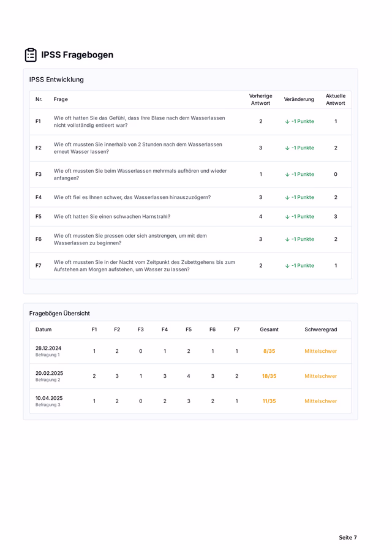Select the date 10.04.2025
Viewport: 392px width, 550px height.
point(49,397)
